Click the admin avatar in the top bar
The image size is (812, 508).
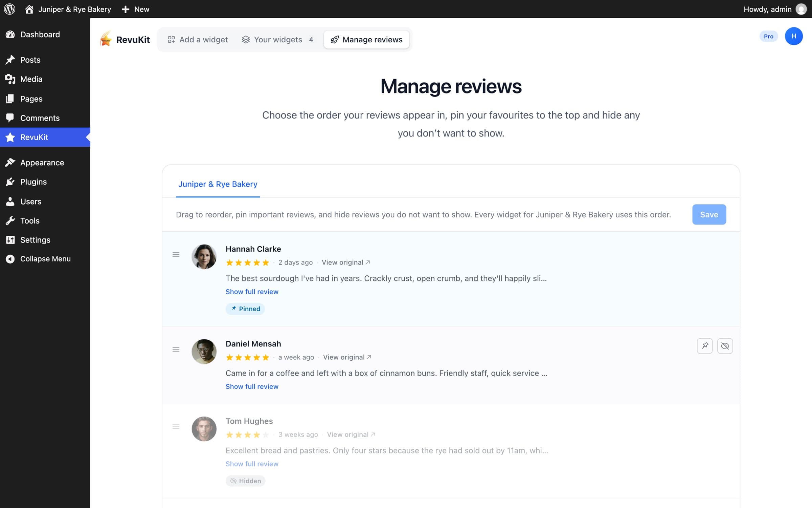(x=801, y=9)
